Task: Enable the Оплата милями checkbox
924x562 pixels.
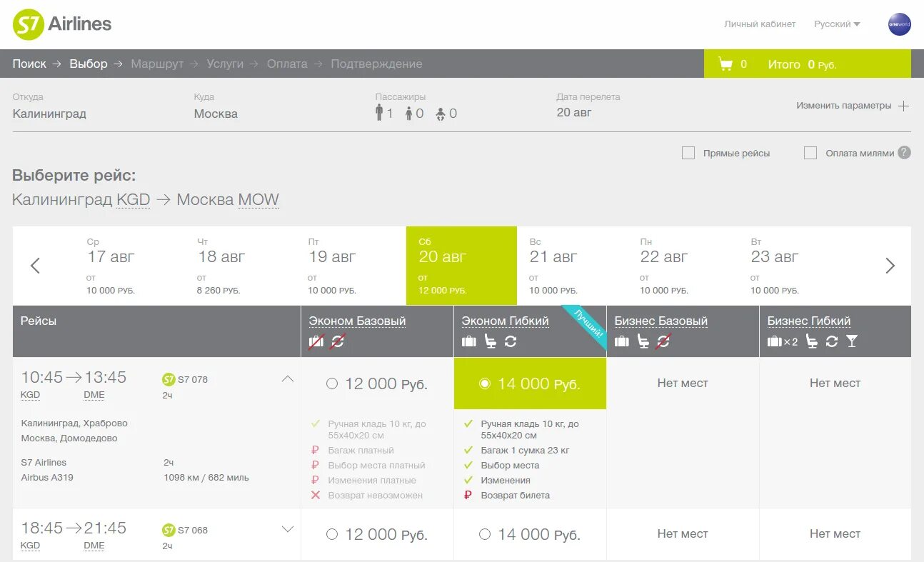Action: (810, 153)
